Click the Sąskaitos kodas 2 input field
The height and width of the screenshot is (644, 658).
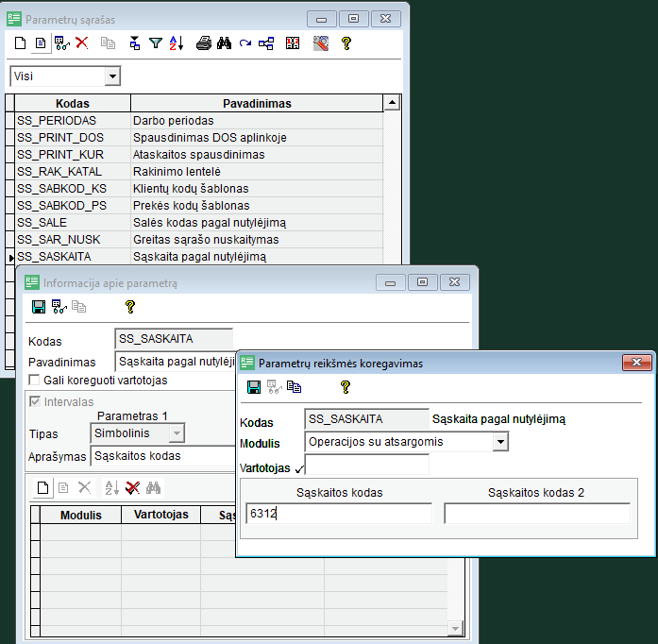[x=537, y=514]
